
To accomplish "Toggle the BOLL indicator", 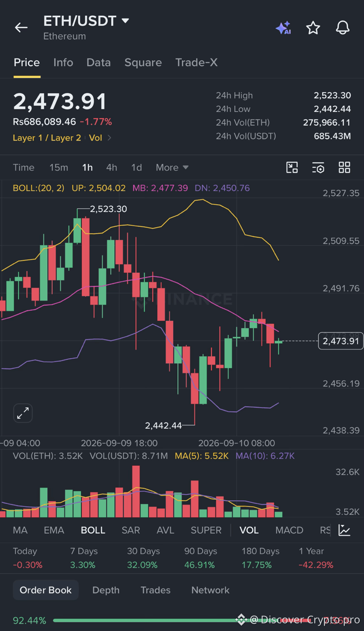I will (x=93, y=530).
